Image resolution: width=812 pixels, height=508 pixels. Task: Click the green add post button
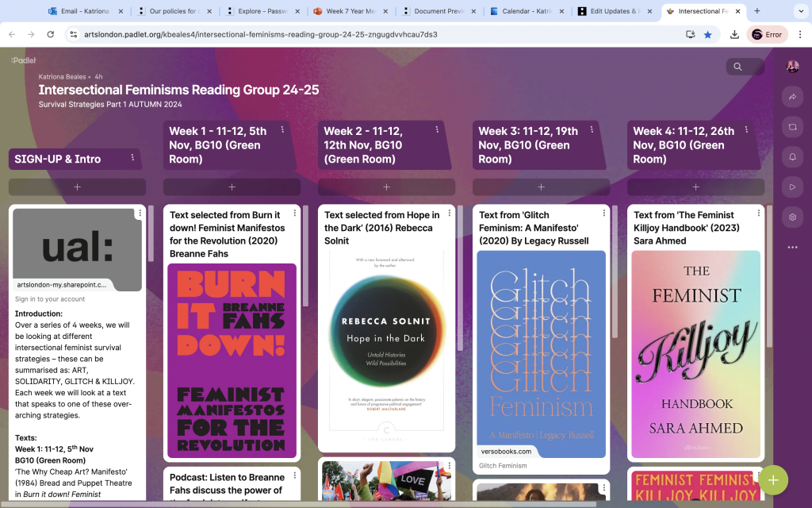(773, 480)
